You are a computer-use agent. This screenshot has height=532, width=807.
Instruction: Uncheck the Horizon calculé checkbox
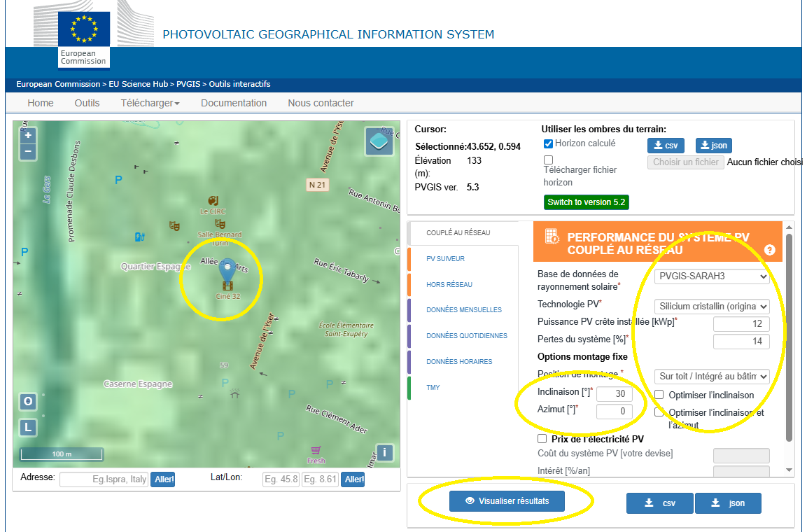[549, 143]
